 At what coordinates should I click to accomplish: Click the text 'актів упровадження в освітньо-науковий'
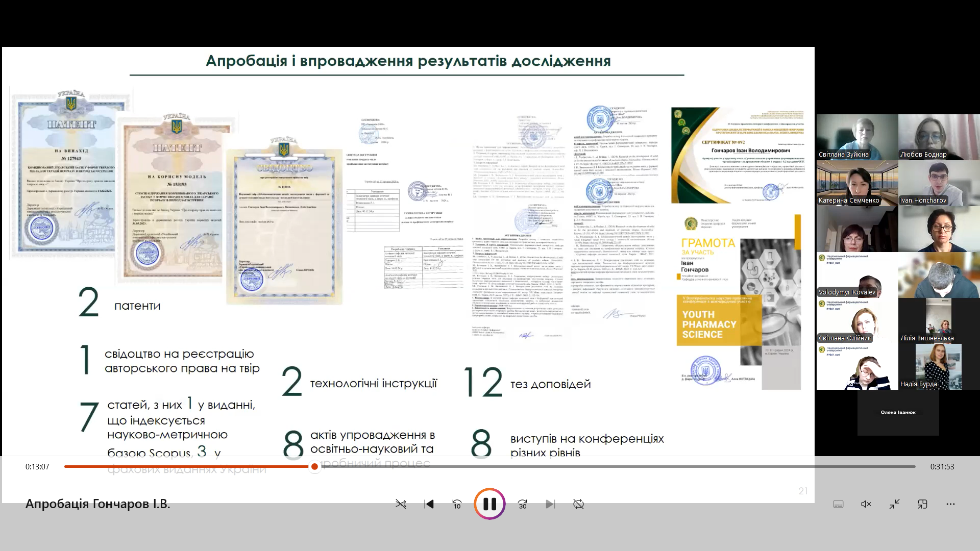pyautogui.click(x=373, y=442)
